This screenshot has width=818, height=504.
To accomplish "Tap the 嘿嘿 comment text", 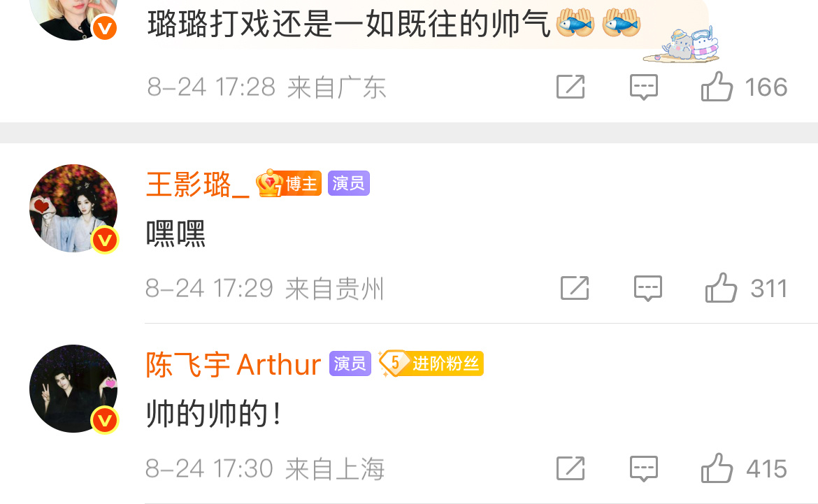I will tap(175, 233).
